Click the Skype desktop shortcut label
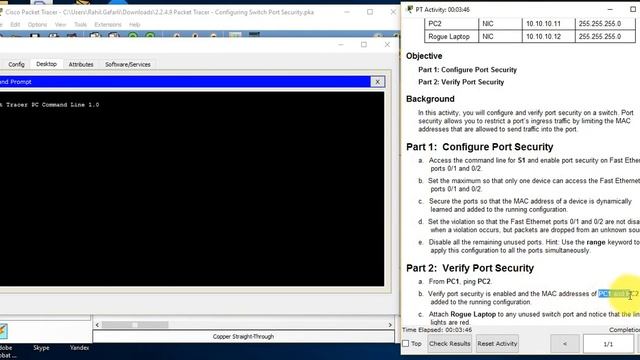 pyautogui.click(x=41, y=348)
